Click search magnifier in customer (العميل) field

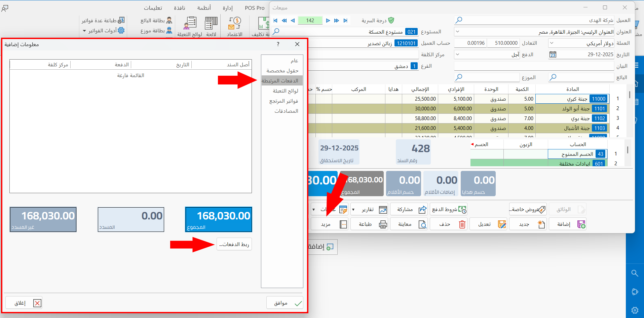click(459, 20)
